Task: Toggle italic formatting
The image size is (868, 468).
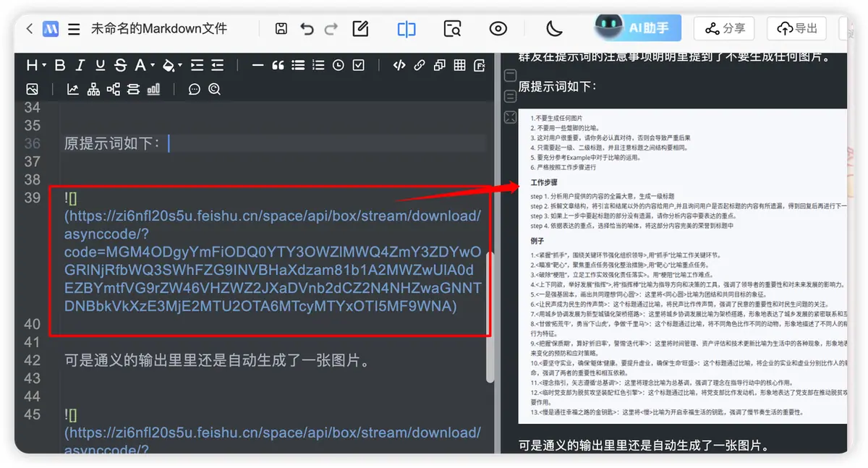Action: pyautogui.click(x=80, y=65)
